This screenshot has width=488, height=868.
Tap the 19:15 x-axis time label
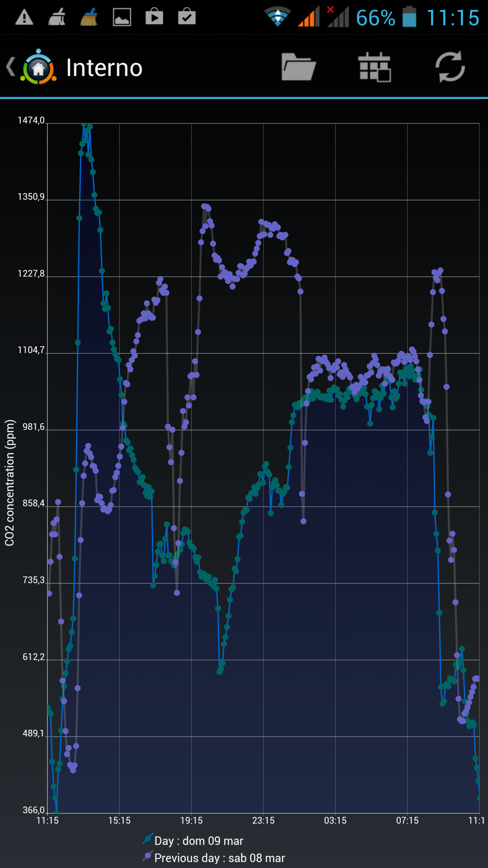192,821
